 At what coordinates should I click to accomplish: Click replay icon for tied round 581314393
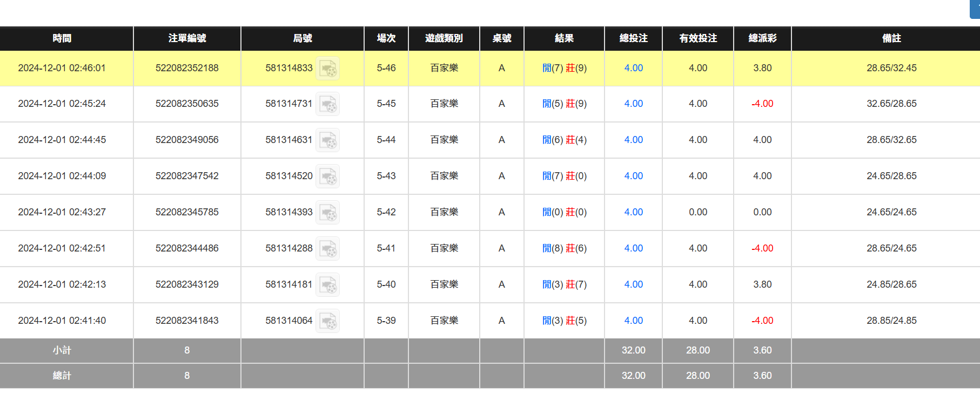(327, 213)
